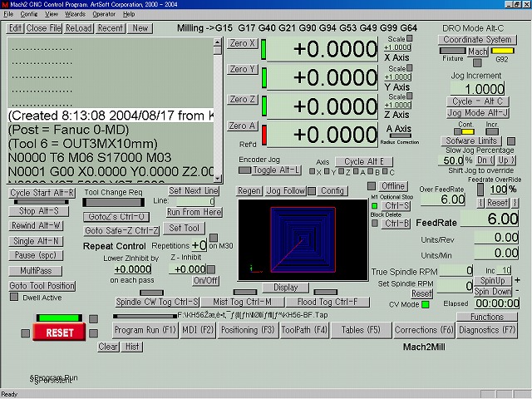Toggle Mach machine coordinates button
Image resolution: width=532 pixels, height=399 pixels.
click(x=478, y=52)
